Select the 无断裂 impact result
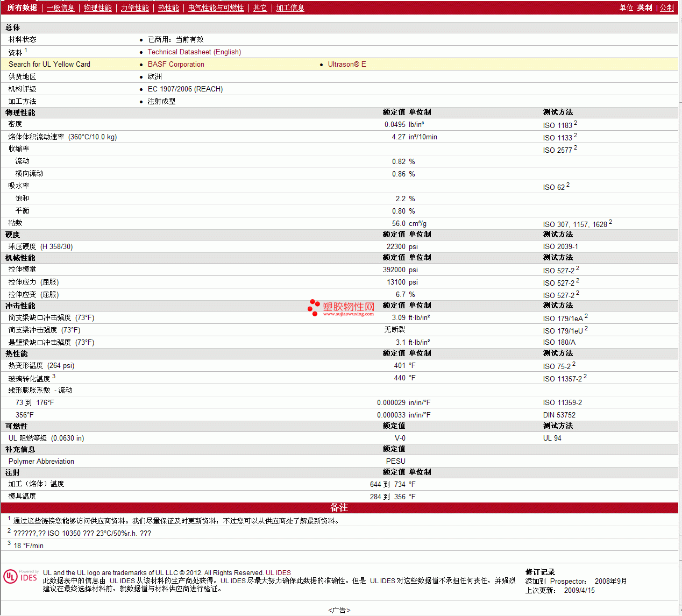Image resolution: width=682 pixels, height=616 pixels. (395, 329)
